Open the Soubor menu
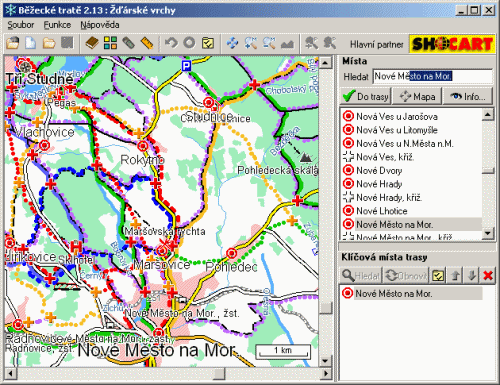 (x=21, y=25)
